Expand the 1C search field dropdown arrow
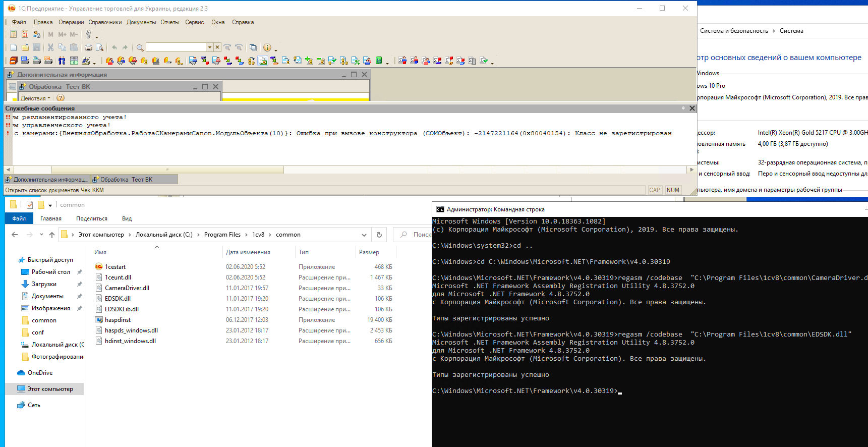The width and height of the screenshot is (868, 447). (210, 47)
